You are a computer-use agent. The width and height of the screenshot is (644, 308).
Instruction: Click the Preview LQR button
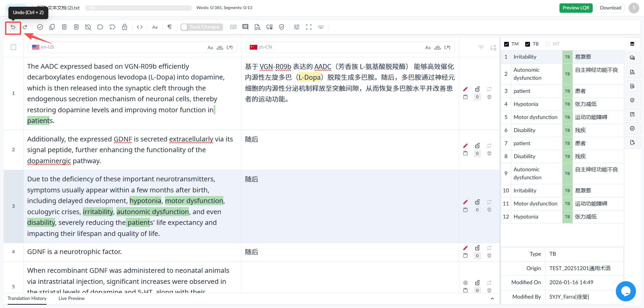point(576,8)
